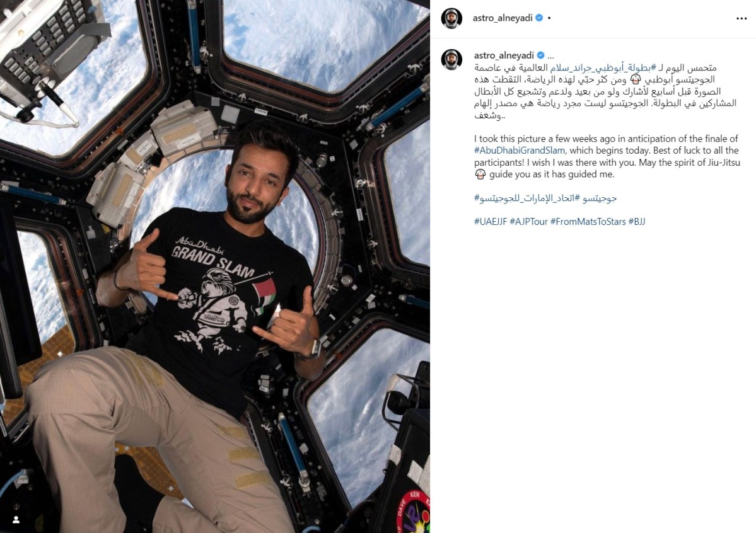Click the dot separator beside header username

[549, 18]
